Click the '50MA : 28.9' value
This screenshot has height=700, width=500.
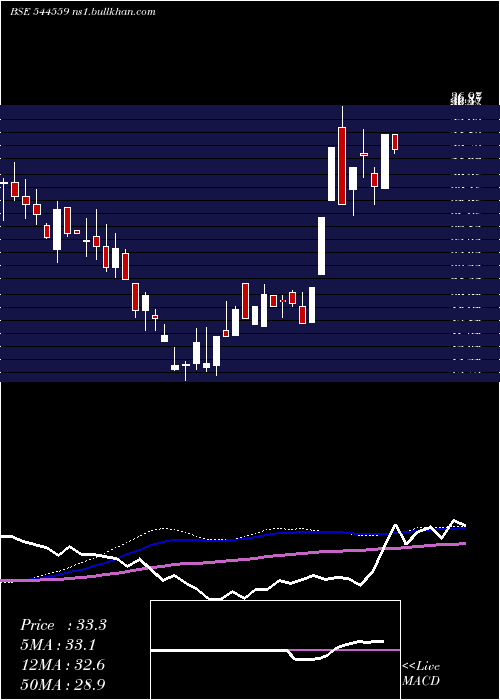[63, 684]
